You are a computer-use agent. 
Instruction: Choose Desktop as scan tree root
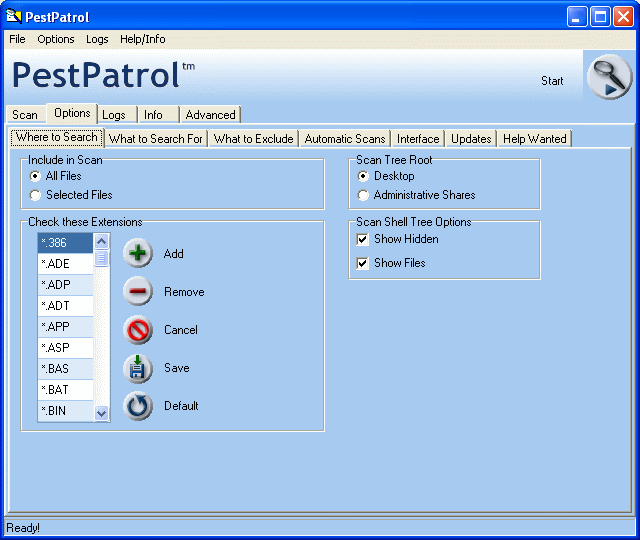click(x=363, y=176)
